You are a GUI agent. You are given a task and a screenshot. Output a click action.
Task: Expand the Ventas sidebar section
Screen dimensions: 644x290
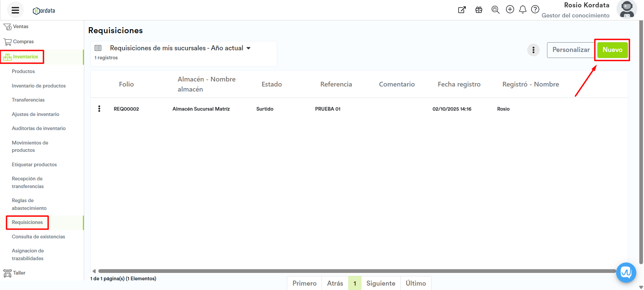click(x=20, y=26)
